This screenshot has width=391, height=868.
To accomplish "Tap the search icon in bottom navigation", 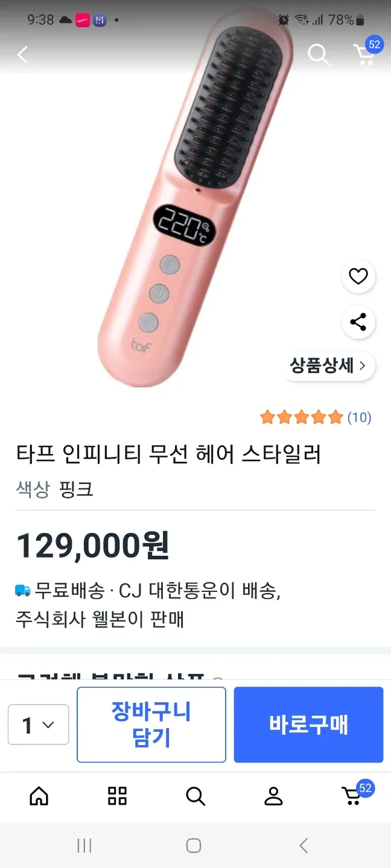I will (x=195, y=796).
